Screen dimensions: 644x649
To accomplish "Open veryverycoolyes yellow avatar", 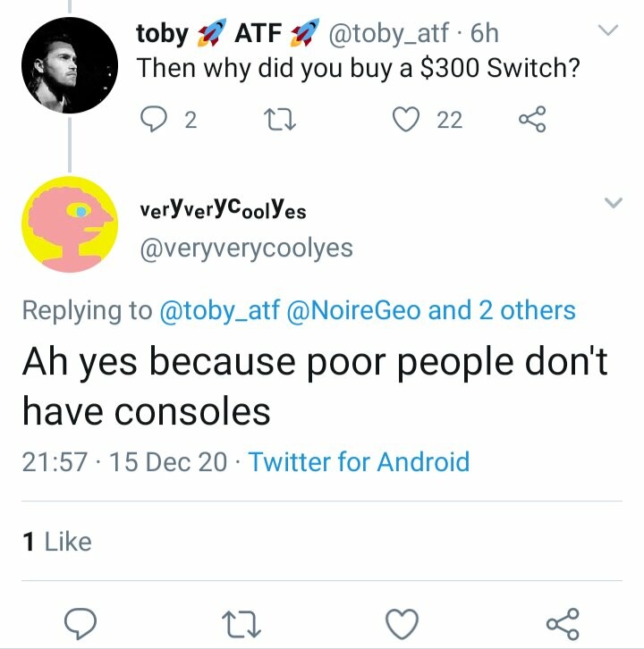I will pyautogui.click(x=70, y=224).
